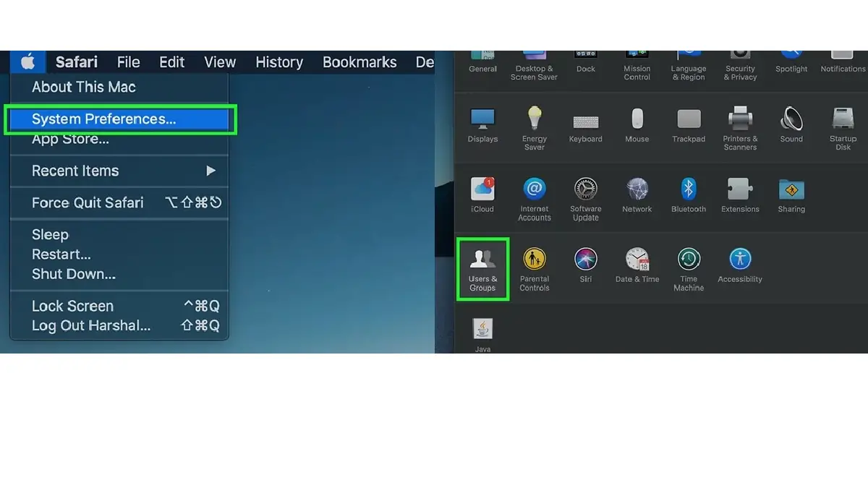Screen dimensions: 868x488
Task: Open Siri preferences
Action: pos(585,265)
